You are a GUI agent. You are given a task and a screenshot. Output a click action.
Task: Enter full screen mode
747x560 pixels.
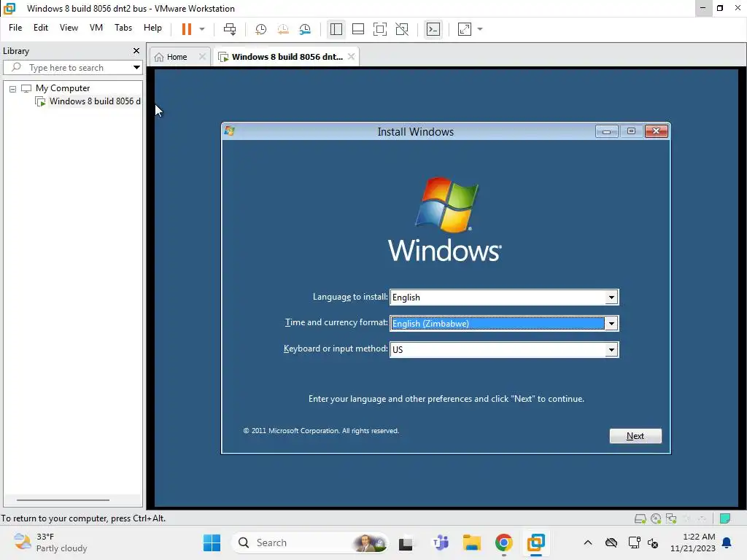(379, 29)
